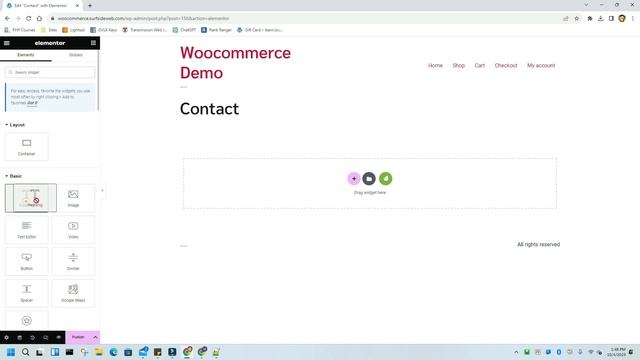Open the Rank Ranger bookmark
Screen dimensions: 640x360
point(216,30)
